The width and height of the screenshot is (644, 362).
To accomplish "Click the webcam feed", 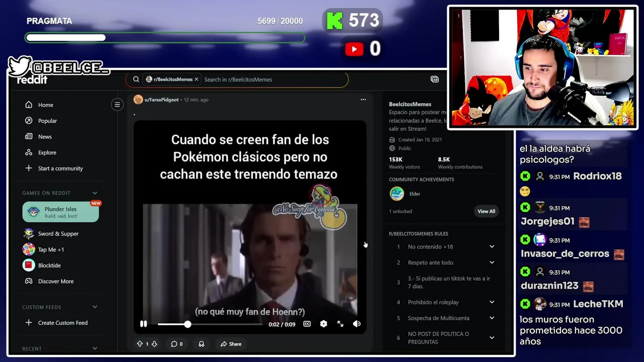I will (x=542, y=67).
